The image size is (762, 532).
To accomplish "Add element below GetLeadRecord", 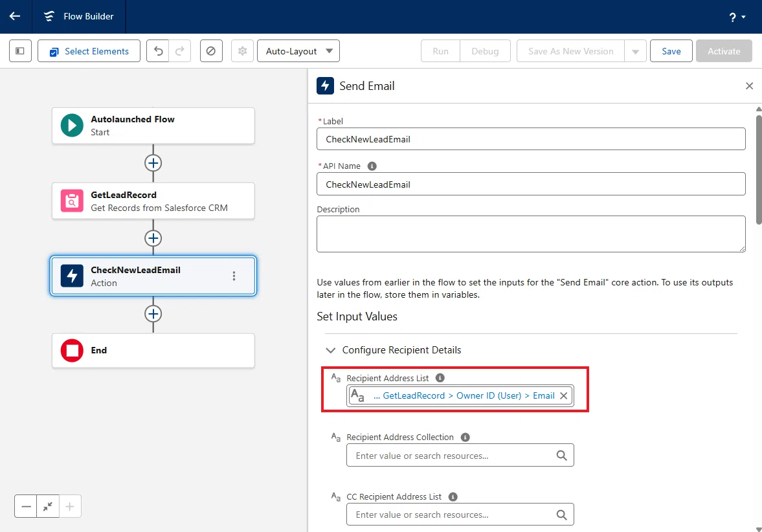I will tap(153, 238).
